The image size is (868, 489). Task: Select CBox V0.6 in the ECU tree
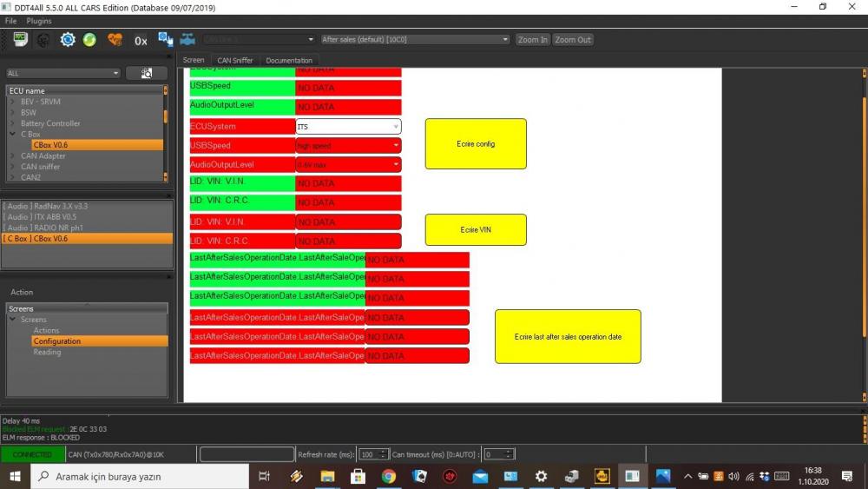(97, 145)
